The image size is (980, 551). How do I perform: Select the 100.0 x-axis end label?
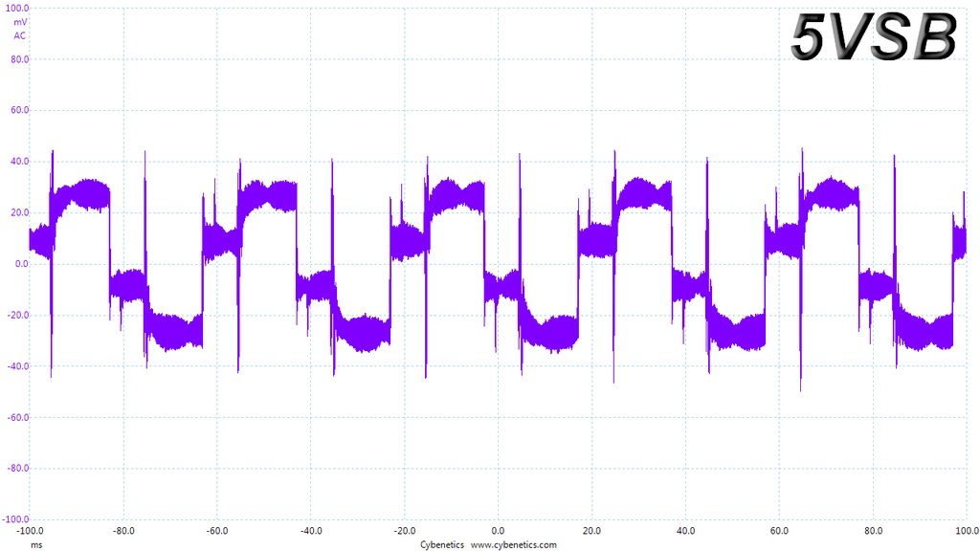click(967, 531)
